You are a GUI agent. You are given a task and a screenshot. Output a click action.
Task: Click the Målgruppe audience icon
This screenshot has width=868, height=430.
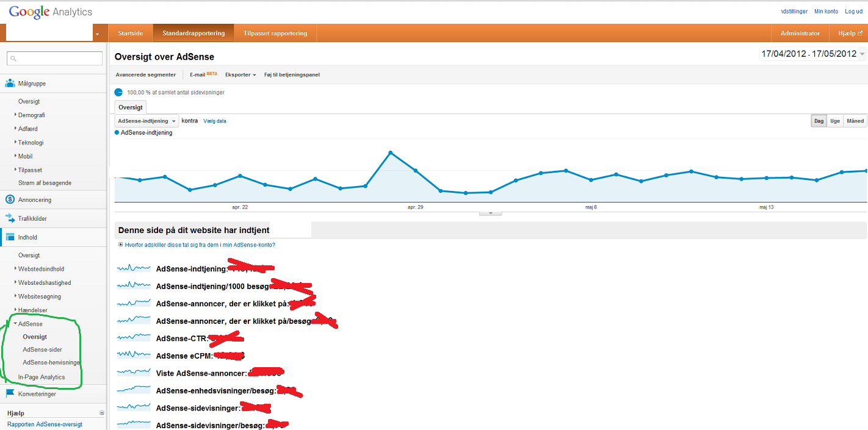10,84
